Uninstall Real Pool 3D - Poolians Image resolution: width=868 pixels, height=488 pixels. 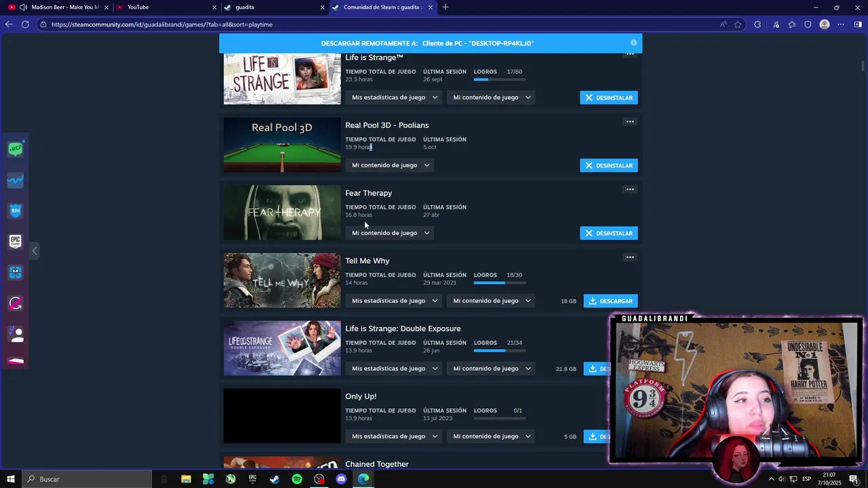click(609, 165)
